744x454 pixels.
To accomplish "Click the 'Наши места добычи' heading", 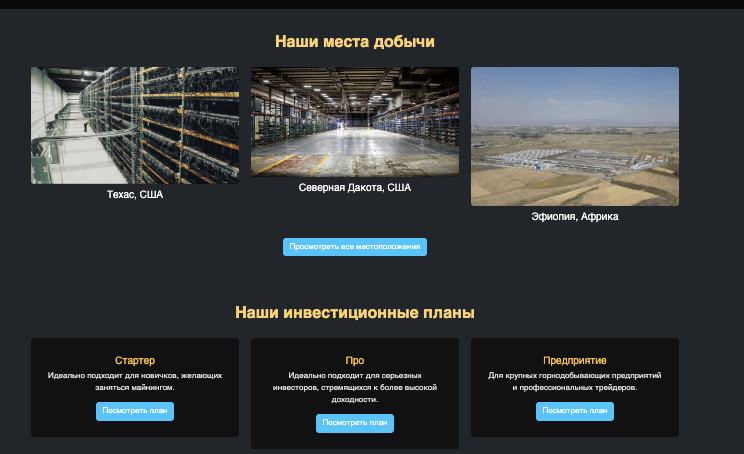I will (x=354, y=41).
